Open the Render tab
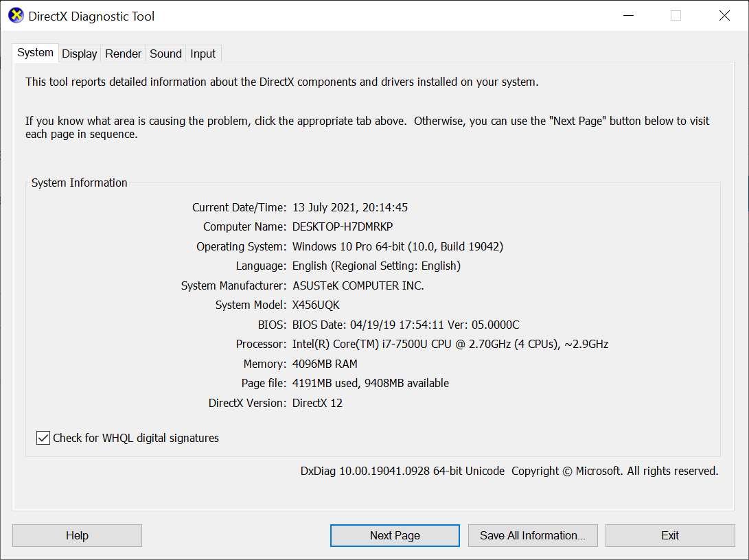Viewport: 749px width, 560px height. [x=124, y=54]
